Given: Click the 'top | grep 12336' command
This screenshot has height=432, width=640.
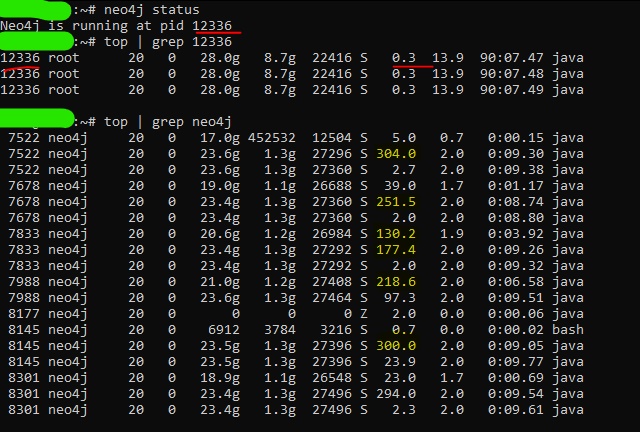Looking at the screenshot, I should click(168, 42).
